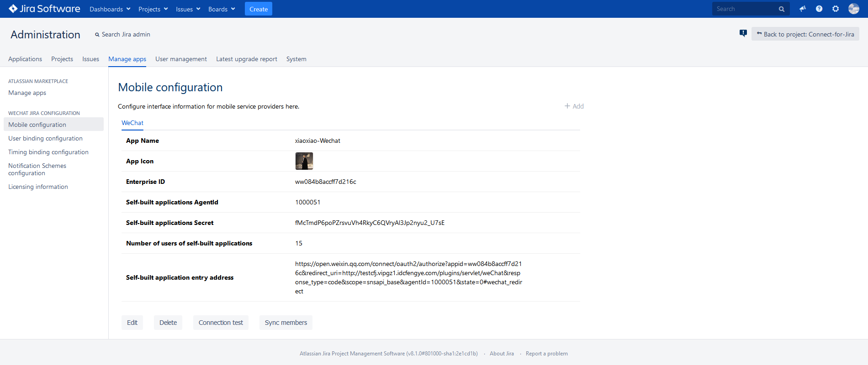Click the Jira version text in footer
Screen dimensions: 868x365
coord(389,354)
